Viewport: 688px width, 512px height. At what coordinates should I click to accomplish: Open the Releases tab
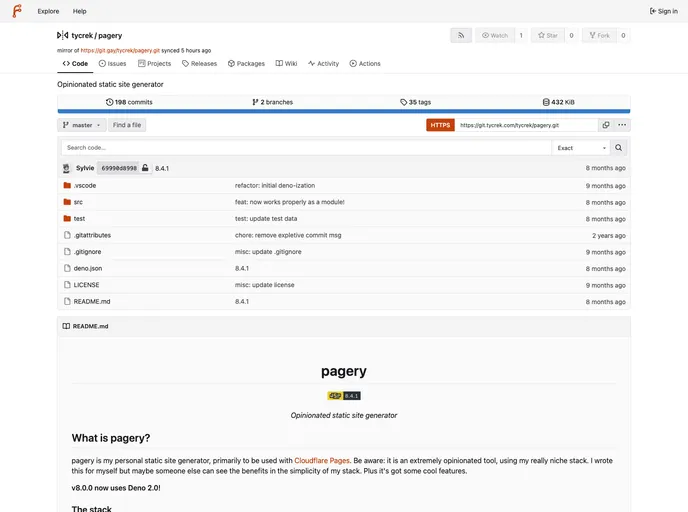pyautogui.click(x=200, y=64)
